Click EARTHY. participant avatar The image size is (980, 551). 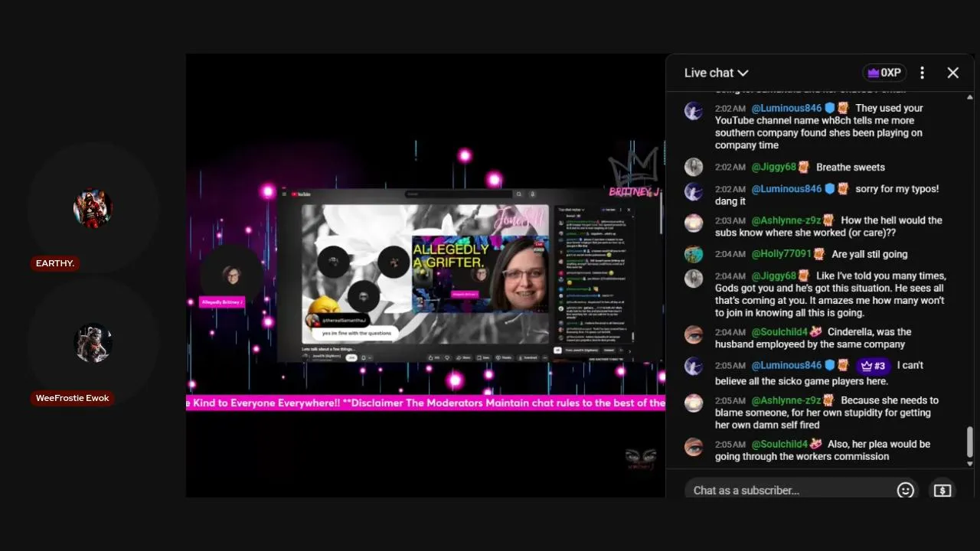coord(93,208)
